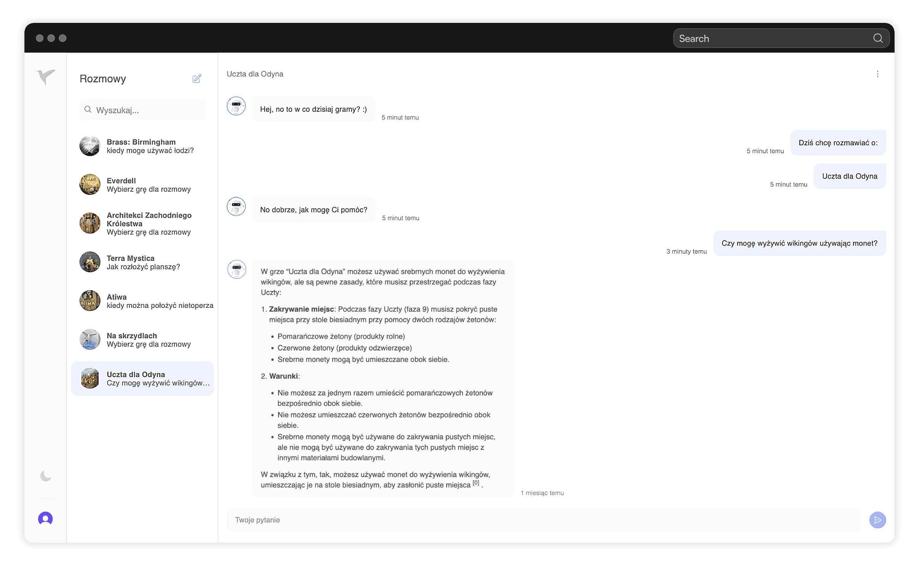Open the user profile avatar
Screen dimensions: 919x588
(x=45, y=519)
